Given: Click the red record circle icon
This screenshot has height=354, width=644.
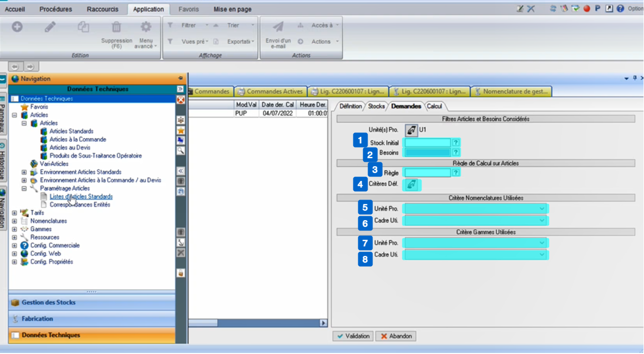Looking at the screenshot, I should (587, 8).
